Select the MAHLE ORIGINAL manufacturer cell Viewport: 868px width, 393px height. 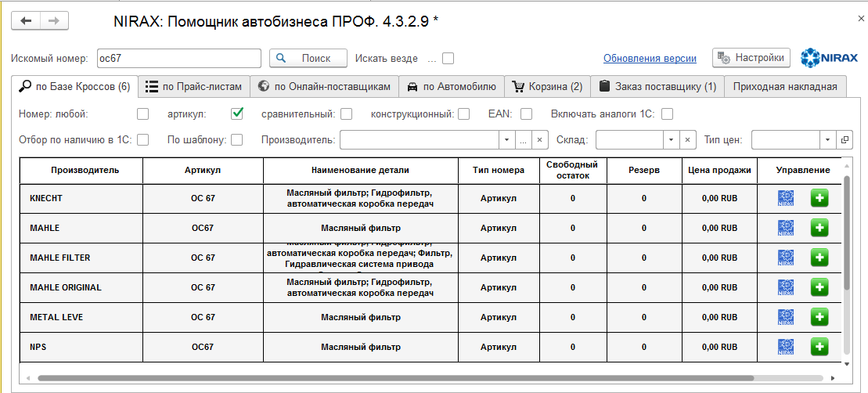[x=81, y=288]
